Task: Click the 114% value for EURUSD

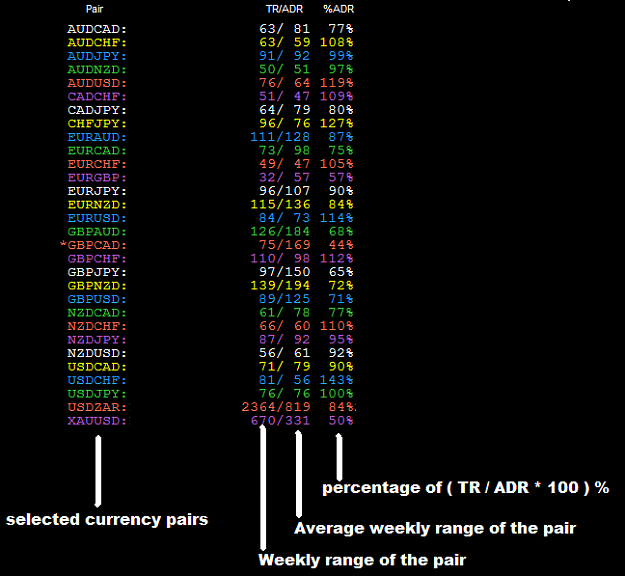Action: click(336, 218)
